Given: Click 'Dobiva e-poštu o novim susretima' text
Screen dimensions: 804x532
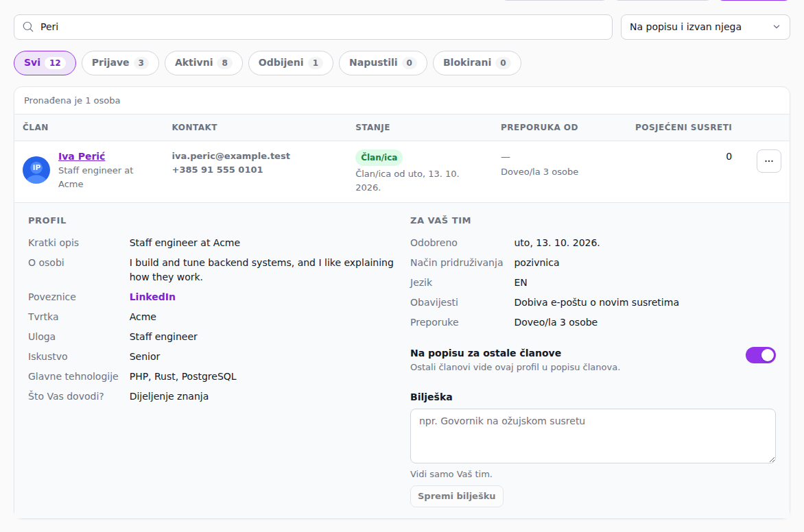Looking at the screenshot, I should (x=596, y=302).
